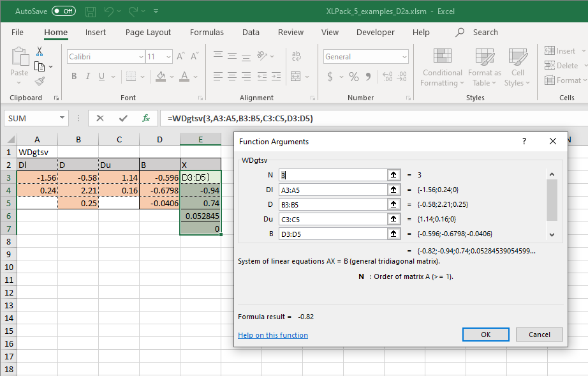Switch to the Page Layout tab
Screen dimensions: 588x376
click(148, 33)
